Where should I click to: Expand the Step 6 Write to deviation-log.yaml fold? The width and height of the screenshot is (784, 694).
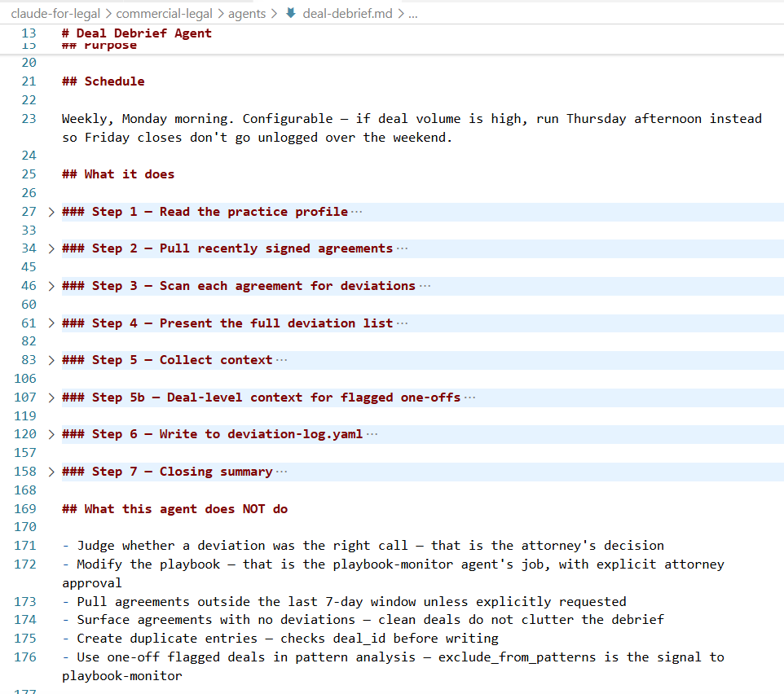coord(51,434)
